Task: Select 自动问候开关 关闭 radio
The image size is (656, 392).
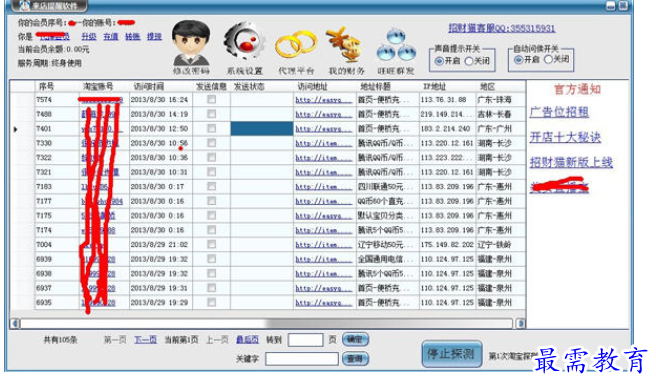Action: (x=548, y=60)
